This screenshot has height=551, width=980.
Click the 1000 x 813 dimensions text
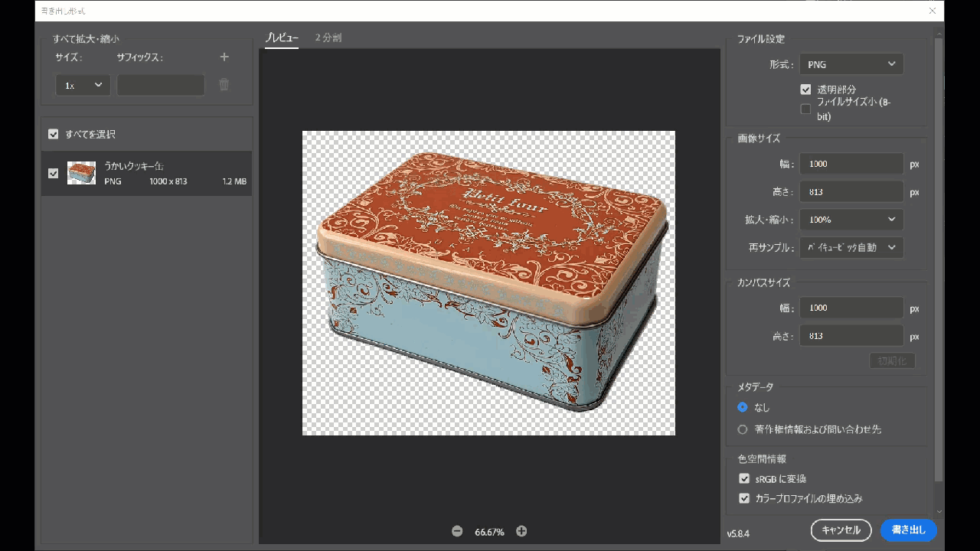168,181
